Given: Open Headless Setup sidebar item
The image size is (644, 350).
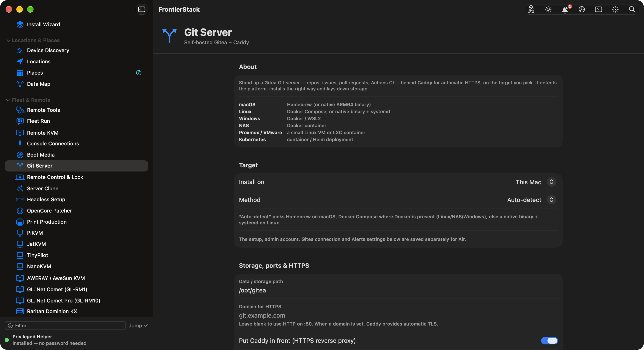Looking at the screenshot, I should [76, 200].
